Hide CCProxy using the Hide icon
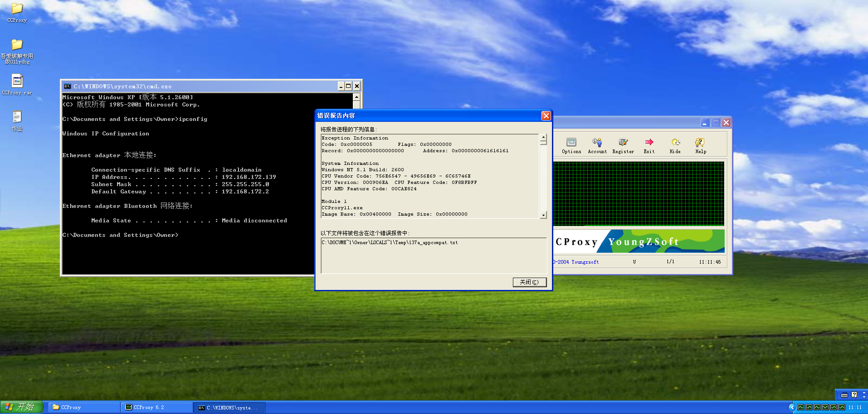Viewport: 868px width, 414px height. tap(675, 146)
